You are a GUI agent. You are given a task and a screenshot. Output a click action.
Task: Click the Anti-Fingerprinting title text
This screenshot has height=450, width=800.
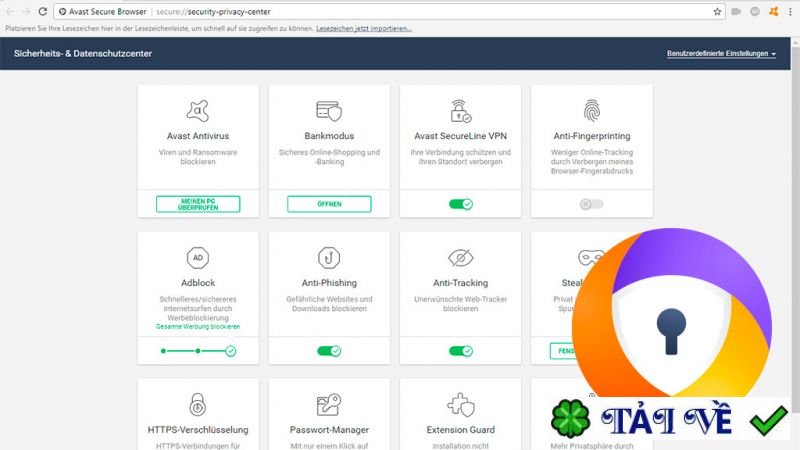(592, 136)
